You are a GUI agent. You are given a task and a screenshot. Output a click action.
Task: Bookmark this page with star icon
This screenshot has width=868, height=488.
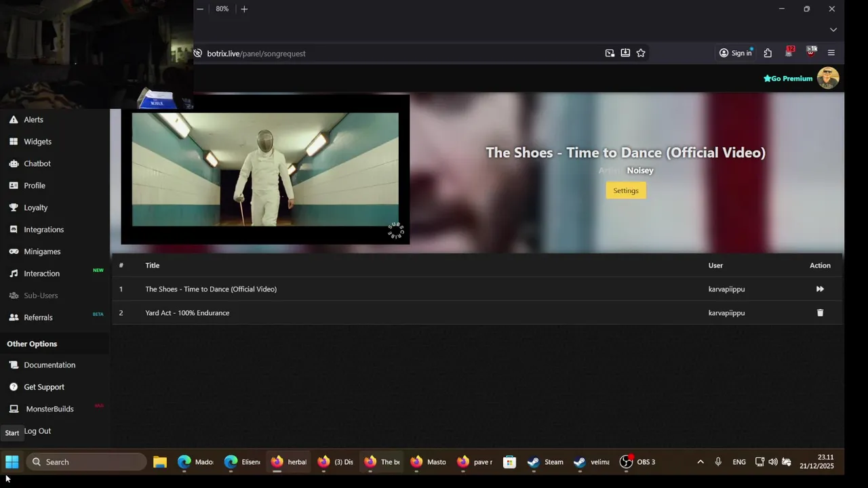pos(641,53)
